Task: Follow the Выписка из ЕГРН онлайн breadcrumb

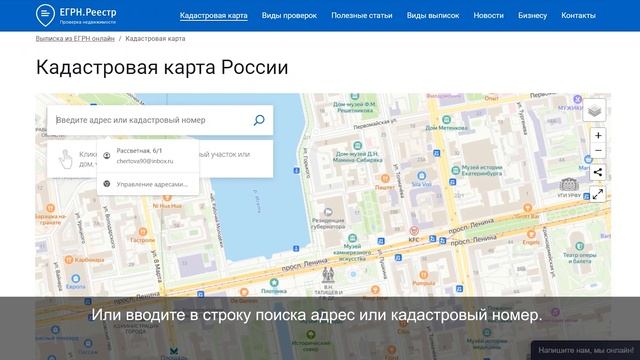Action: click(75, 38)
